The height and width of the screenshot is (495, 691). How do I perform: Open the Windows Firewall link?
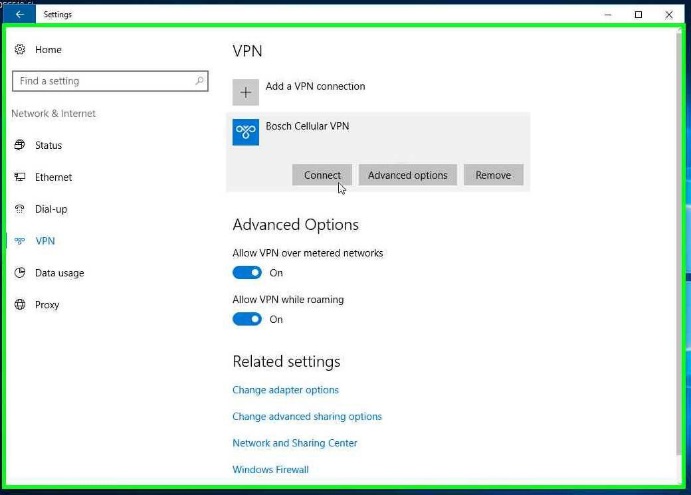click(271, 469)
